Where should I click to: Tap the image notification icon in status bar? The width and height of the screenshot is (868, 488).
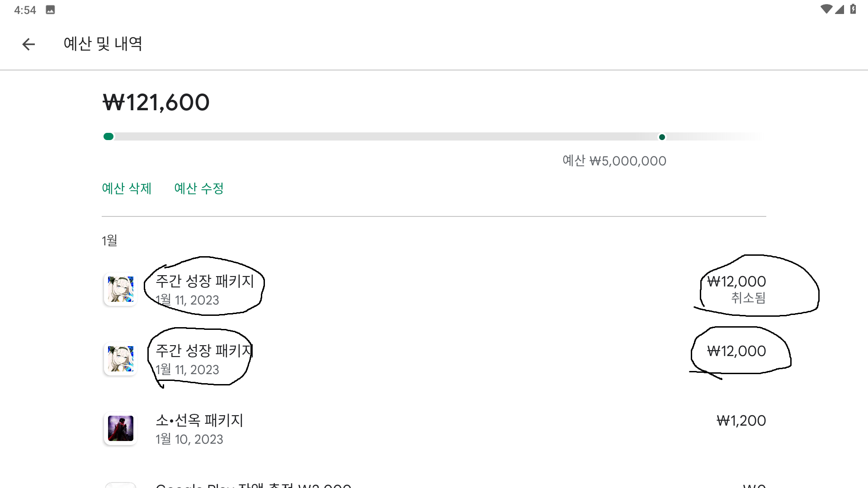[x=50, y=10]
